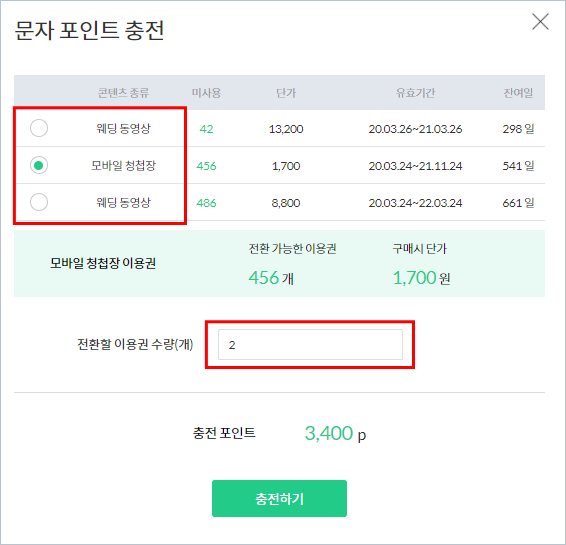The width and height of the screenshot is (566, 545).
Task: Click the 3,400 p charge point value
Action: coord(335,433)
